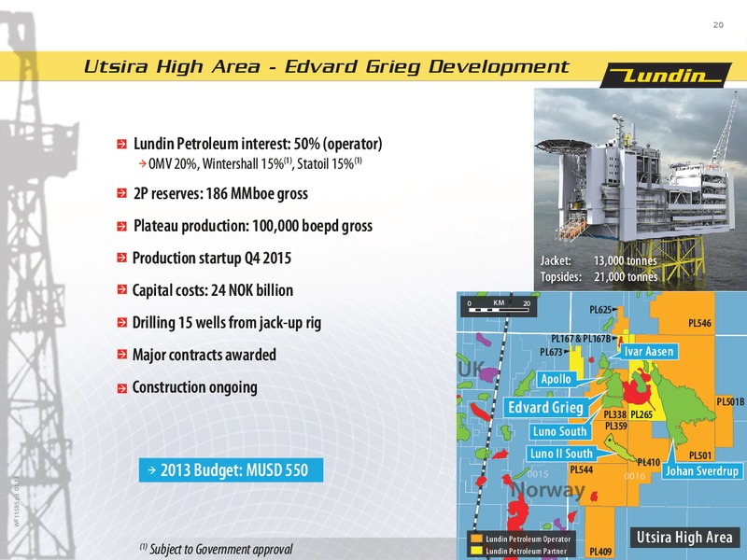Click the red bullet icon beside '2P reserves'
Image resolution: width=747 pixels, height=560 pixels.
tap(122, 193)
